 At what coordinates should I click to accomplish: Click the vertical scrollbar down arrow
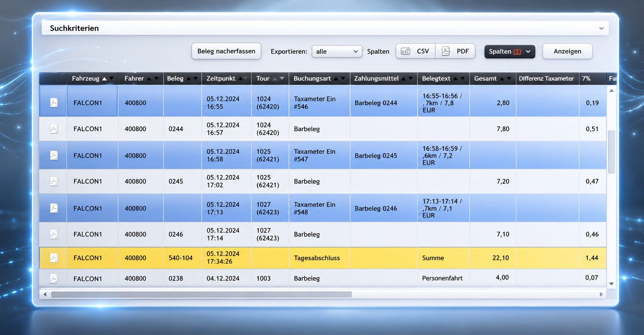click(x=611, y=284)
